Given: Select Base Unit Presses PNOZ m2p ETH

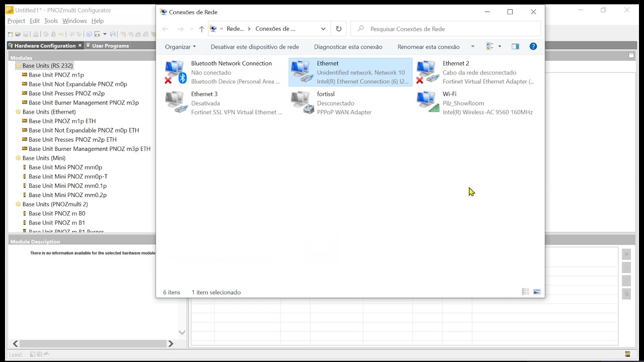Looking at the screenshot, I should coord(72,139).
